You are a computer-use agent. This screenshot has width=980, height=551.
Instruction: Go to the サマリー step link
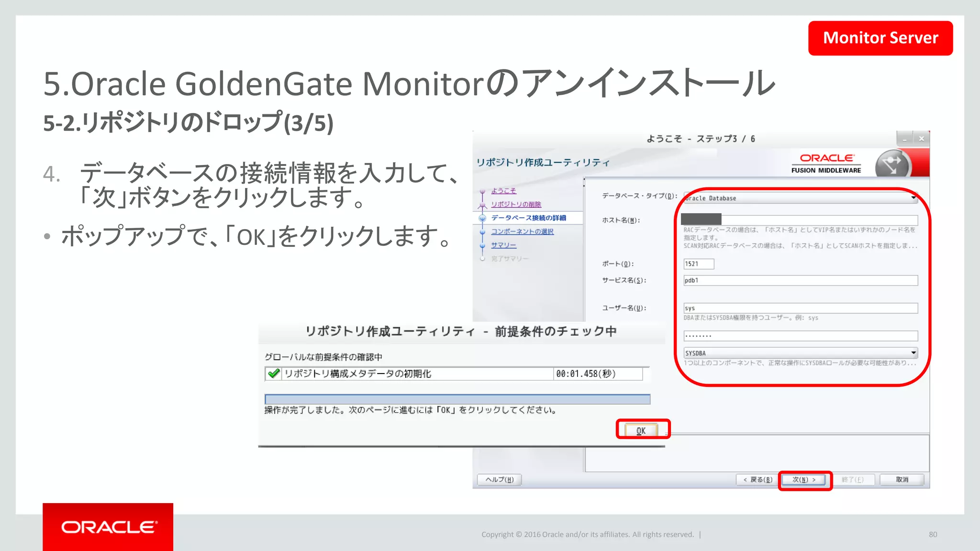[503, 245]
